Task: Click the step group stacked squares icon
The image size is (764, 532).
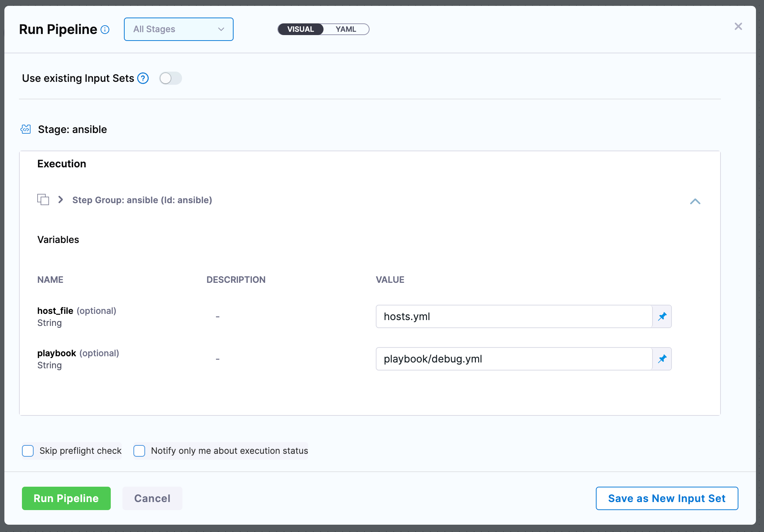Action: tap(43, 199)
